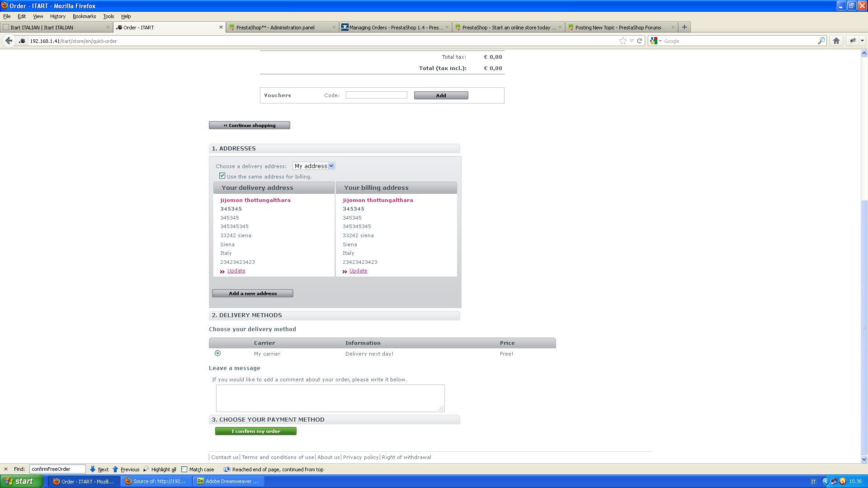Open a new tab with plus button
Screen dimensions: 868x488
coord(684,27)
